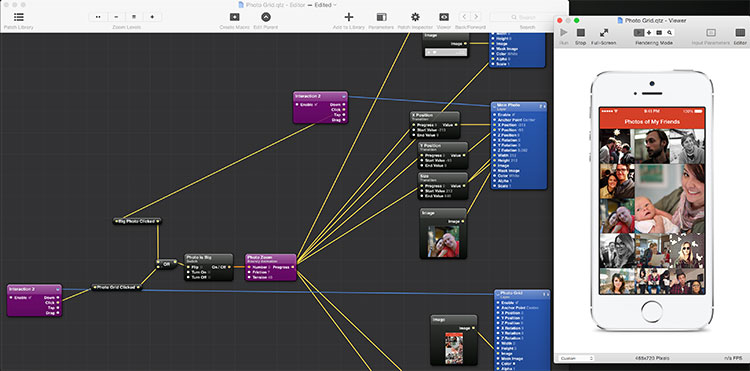Select the Big Photo Clicked patch

[x=137, y=221]
